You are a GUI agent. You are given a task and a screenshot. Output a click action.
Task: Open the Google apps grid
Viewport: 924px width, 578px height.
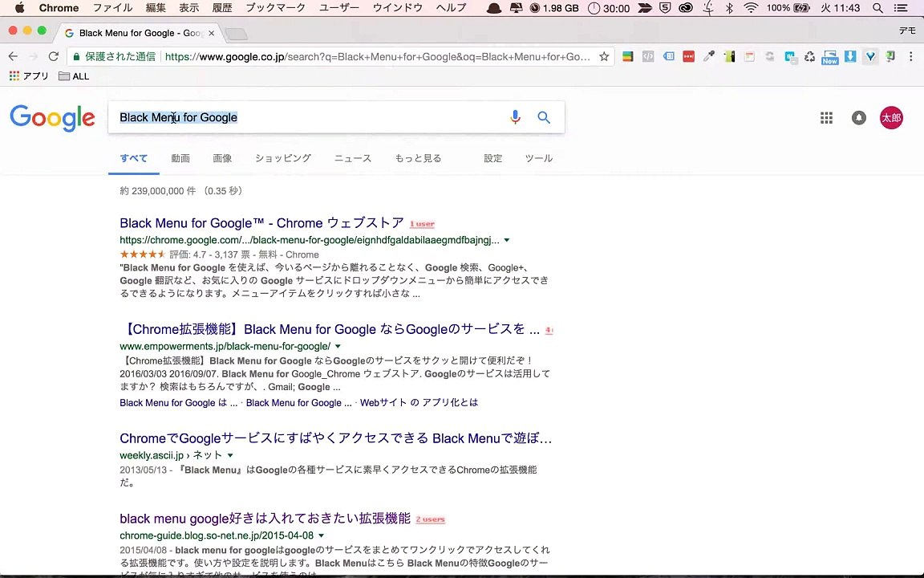[826, 118]
